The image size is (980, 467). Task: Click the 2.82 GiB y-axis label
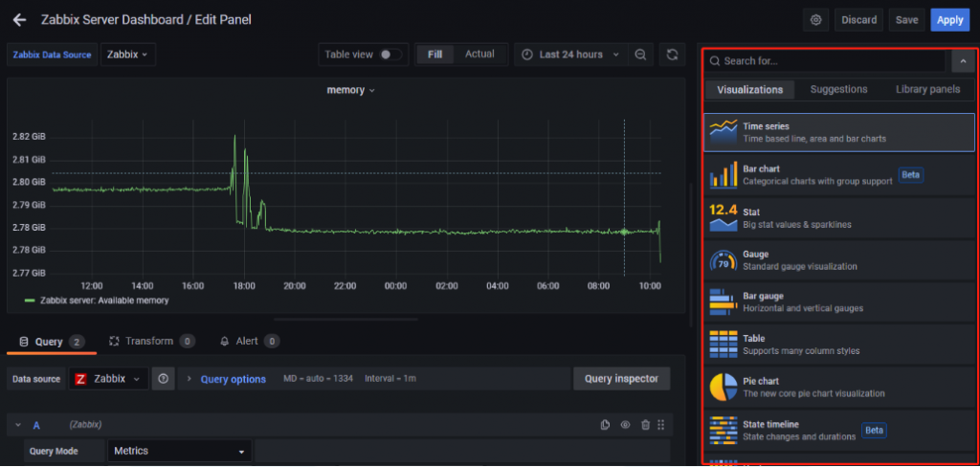coord(30,137)
